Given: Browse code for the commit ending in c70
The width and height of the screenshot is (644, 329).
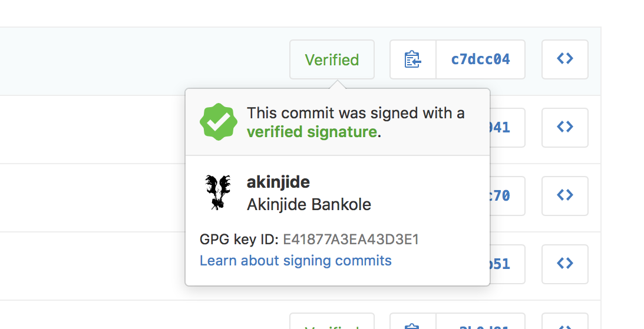Looking at the screenshot, I should [564, 195].
